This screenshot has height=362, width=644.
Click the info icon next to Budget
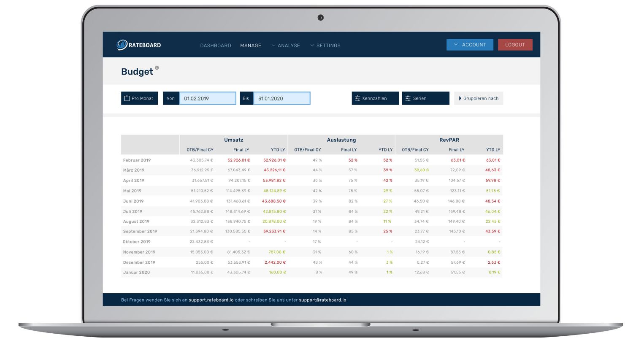tap(157, 68)
